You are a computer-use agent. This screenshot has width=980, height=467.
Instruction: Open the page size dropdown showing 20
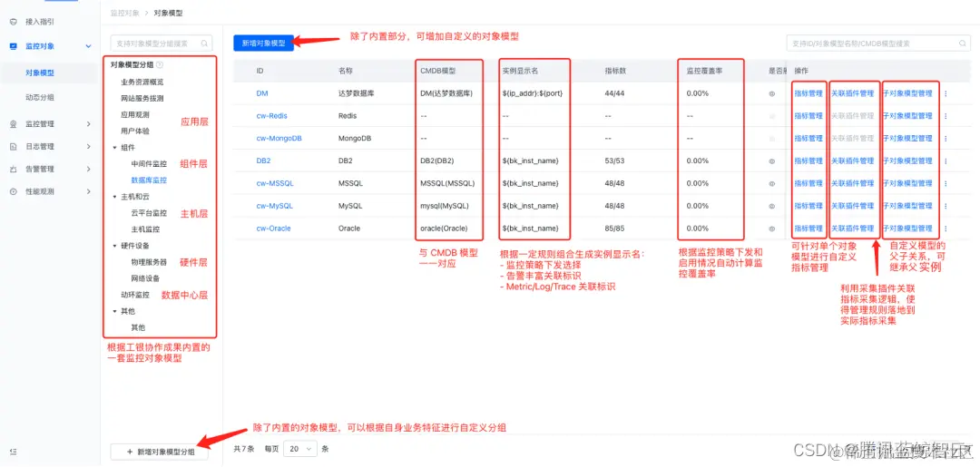[x=300, y=448]
